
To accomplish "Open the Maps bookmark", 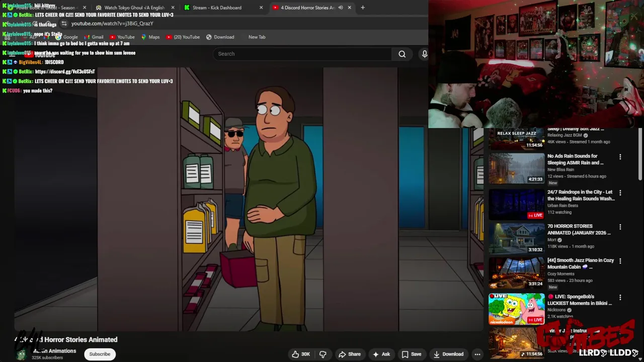I will pos(150,37).
